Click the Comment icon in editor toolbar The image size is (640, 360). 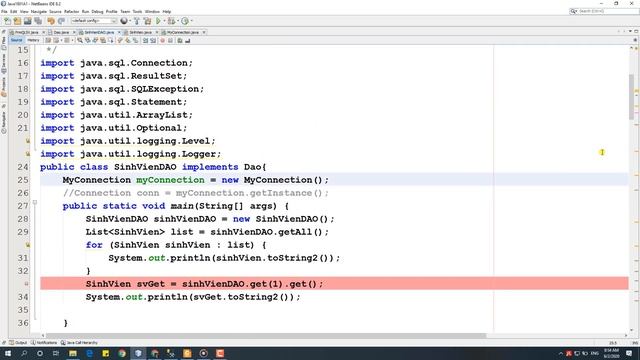[180, 40]
